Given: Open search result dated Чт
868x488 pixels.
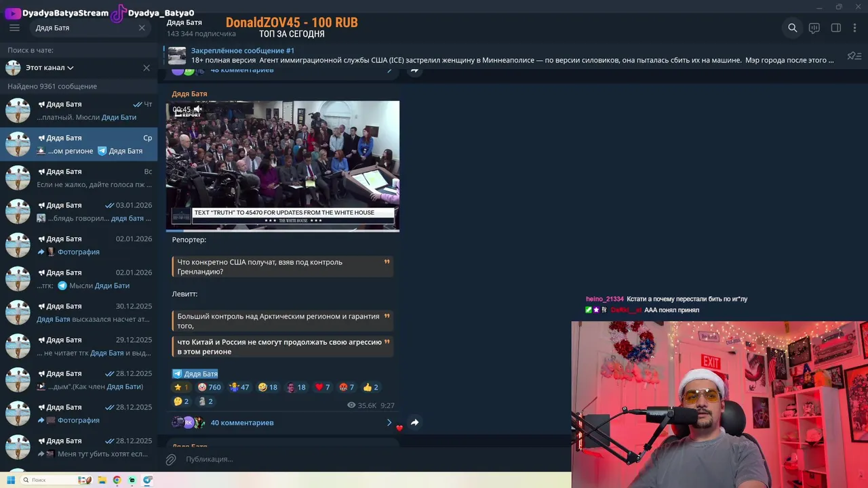Looking at the screenshot, I should click(79, 110).
